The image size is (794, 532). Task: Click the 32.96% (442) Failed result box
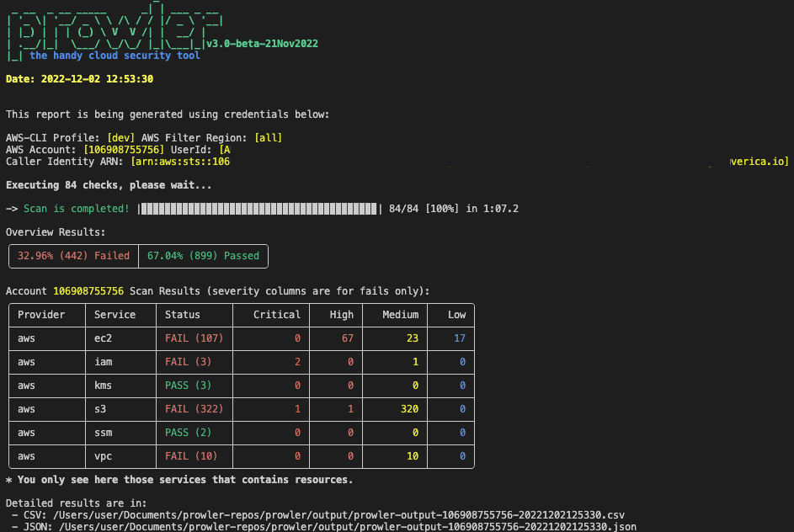[x=74, y=256]
